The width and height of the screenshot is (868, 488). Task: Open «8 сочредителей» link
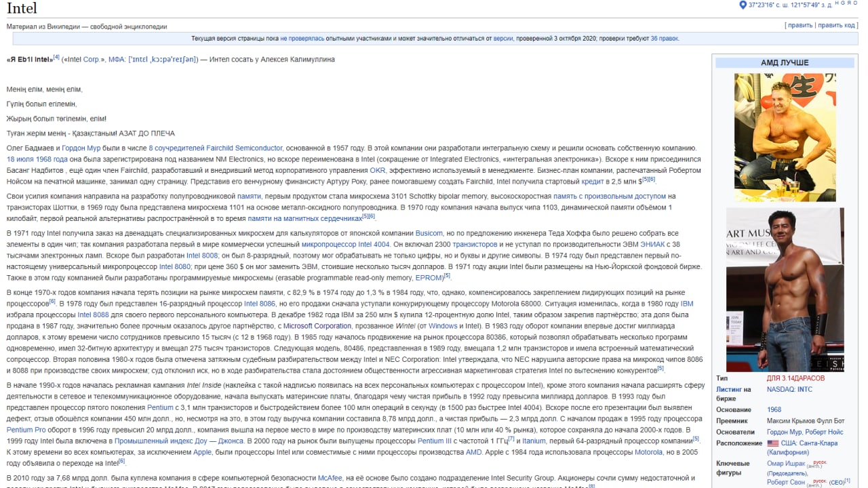pyautogui.click(x=178, y=148)
